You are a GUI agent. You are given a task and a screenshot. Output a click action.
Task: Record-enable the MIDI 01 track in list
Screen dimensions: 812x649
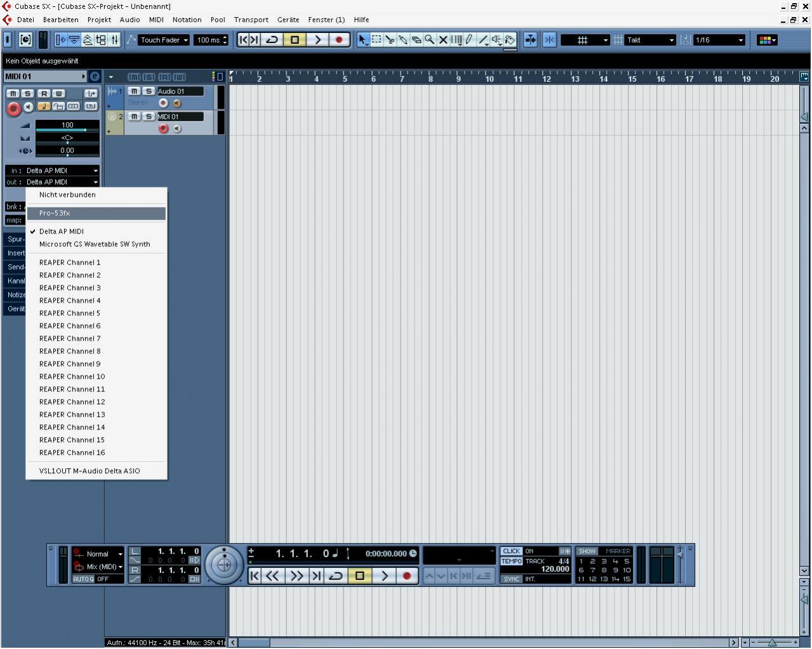[x=163, y=129]
